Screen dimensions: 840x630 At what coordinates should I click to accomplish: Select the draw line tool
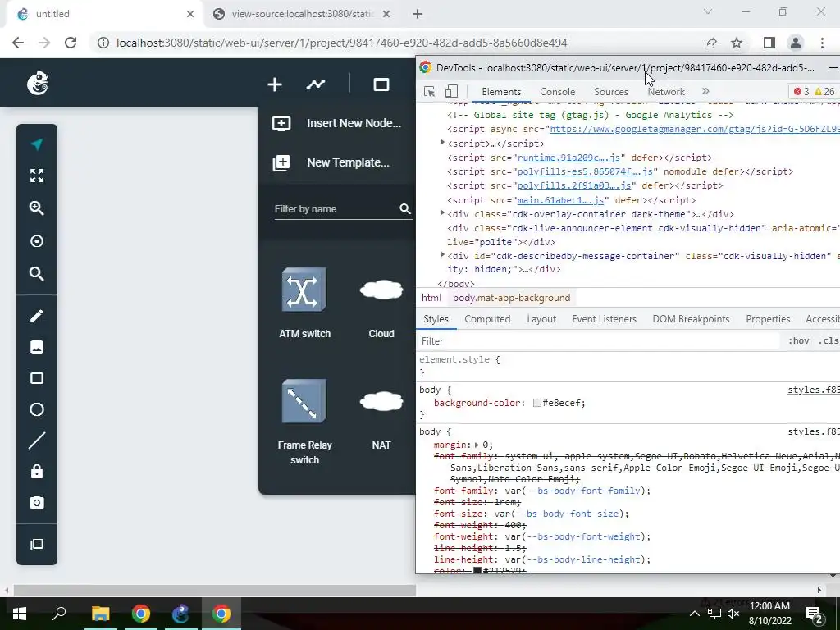pos(36,441)
